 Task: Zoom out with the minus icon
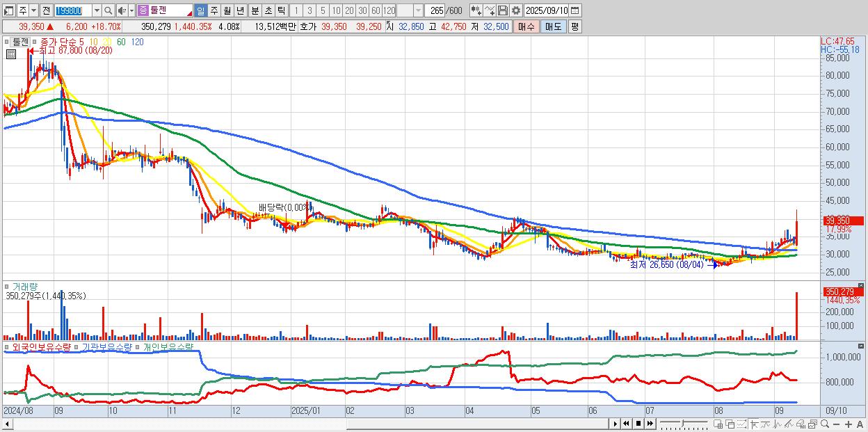coord(836,424)
